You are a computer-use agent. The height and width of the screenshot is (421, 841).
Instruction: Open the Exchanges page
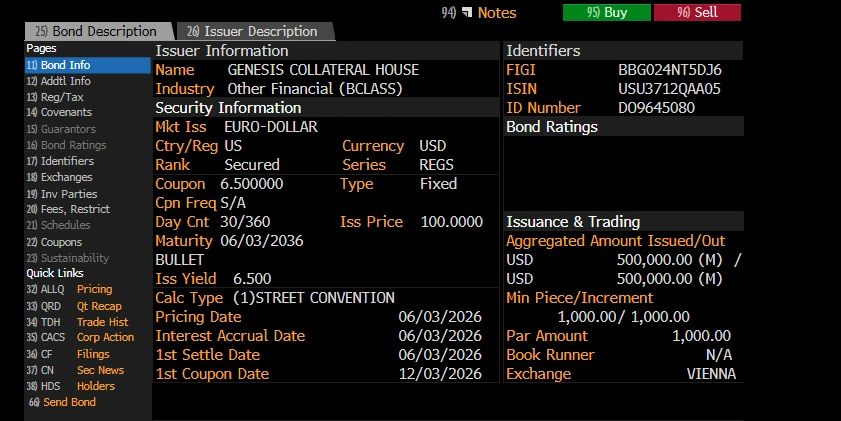click(59, 177)
